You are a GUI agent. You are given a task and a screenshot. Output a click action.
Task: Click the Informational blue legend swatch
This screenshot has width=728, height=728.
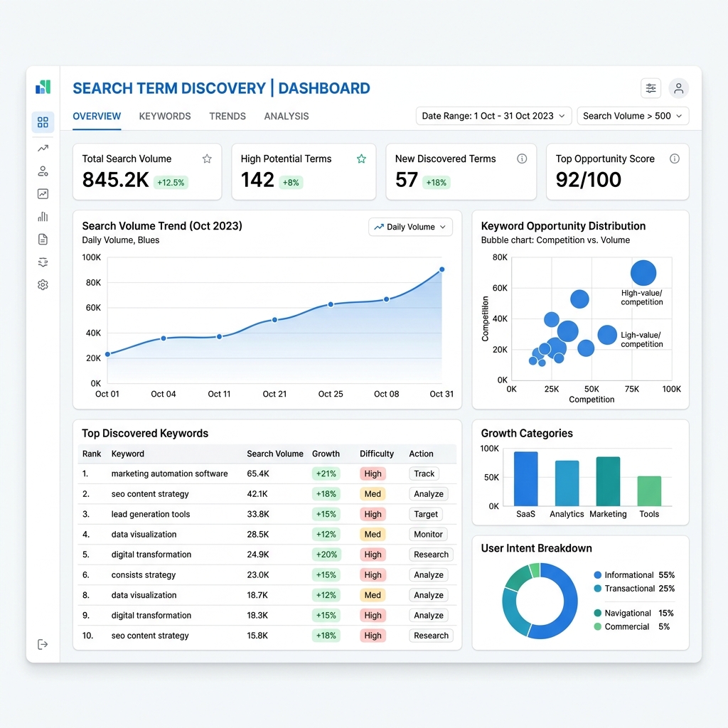(598, 574)
